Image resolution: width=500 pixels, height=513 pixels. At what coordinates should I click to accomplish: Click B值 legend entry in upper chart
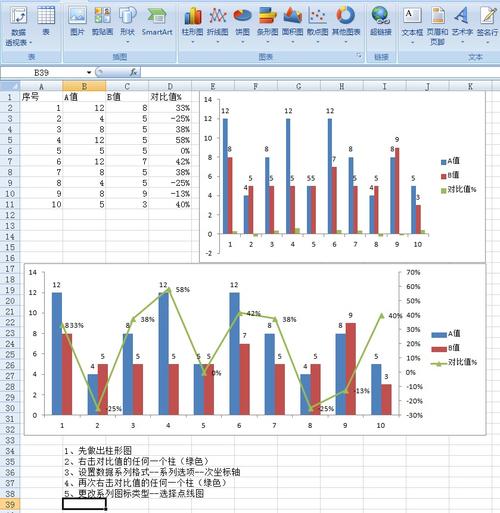pos(450,175)
